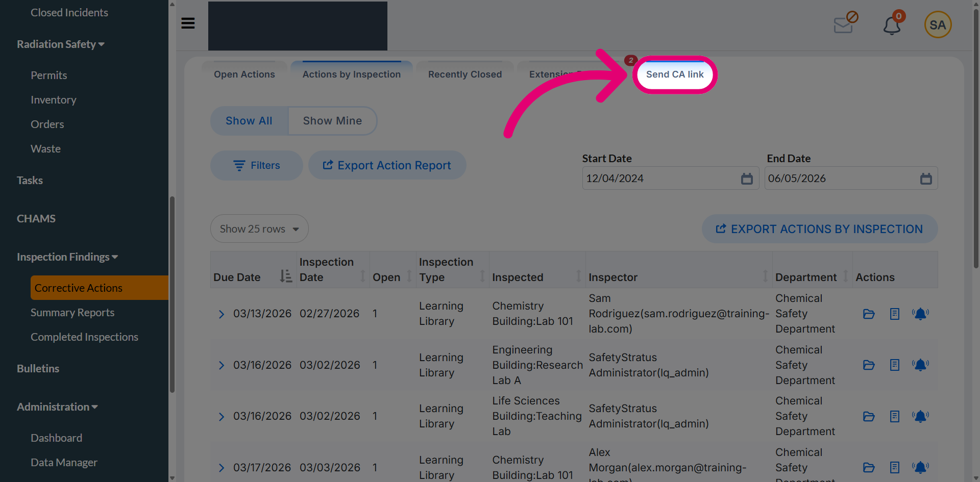Click EXPORT ACTIONS BY INSPECTION button
This screenshot has height=482, width=980.
[x=819, y=229]
